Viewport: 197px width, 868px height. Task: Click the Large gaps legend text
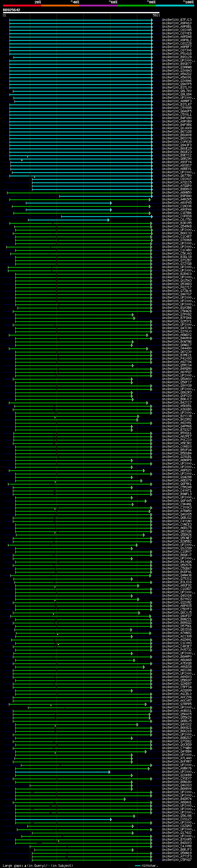click(x=38, y=865)
